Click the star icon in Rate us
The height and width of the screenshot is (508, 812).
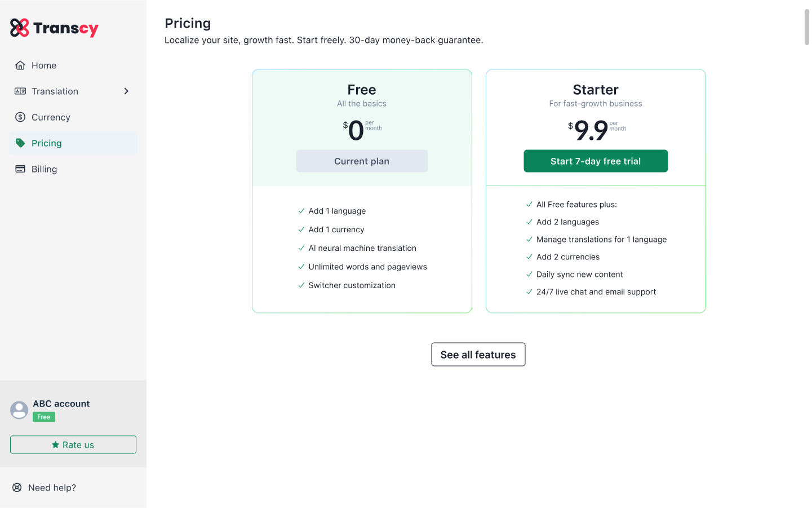[x=55, y=445]
